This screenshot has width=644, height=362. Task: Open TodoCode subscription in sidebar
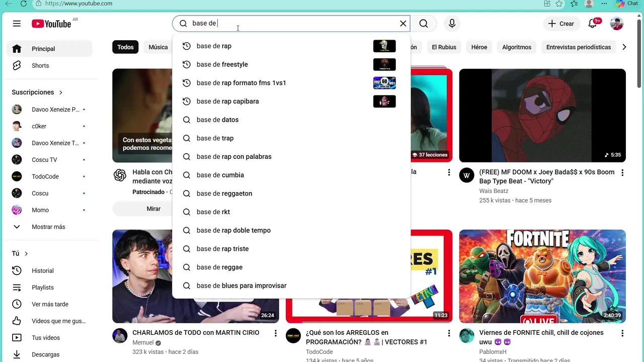click(49, 176)
